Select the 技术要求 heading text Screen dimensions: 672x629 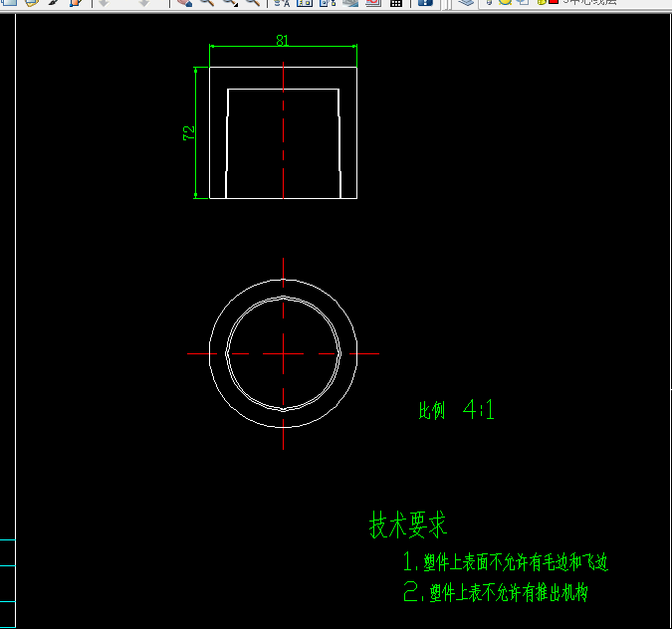407,524
